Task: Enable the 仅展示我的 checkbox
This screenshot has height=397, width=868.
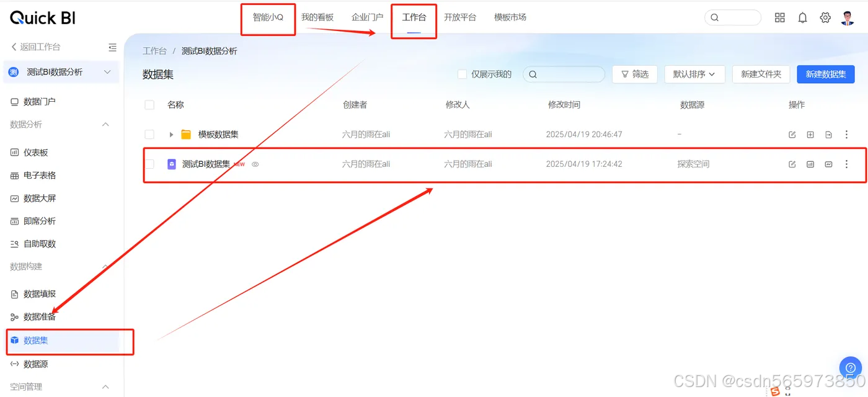Action: click(x=462, y=74)
